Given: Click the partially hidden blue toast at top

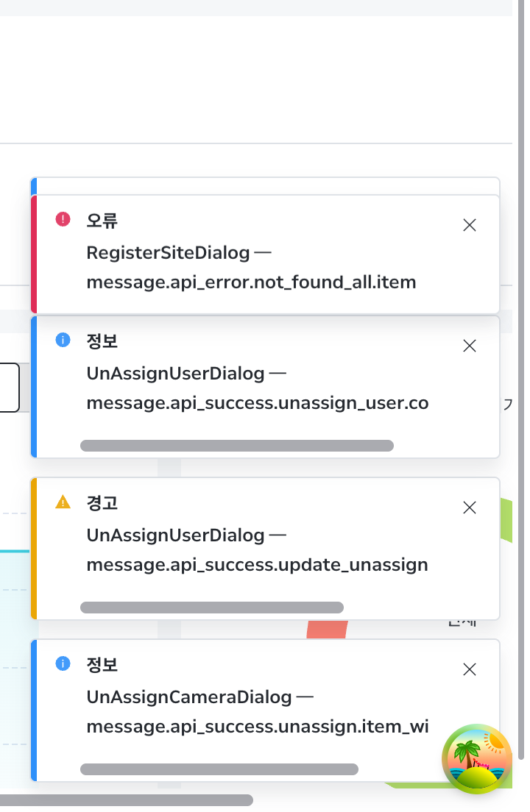Looking at the screenshot, I should coord(265,185).
